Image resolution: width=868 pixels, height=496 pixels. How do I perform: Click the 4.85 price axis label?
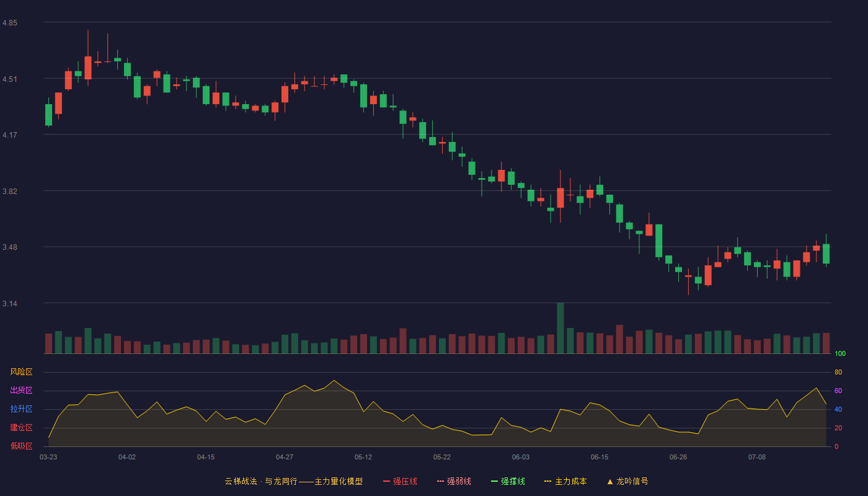pos(10,23)
